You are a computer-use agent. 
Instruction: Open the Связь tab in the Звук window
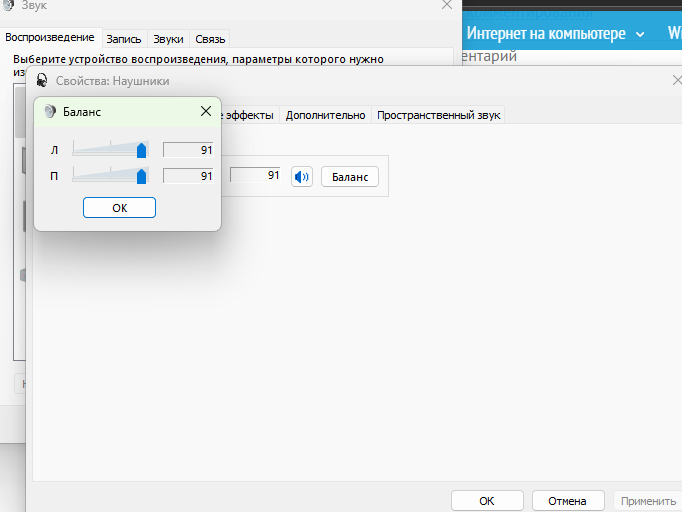pyautogui.click(x=210, y=39)
